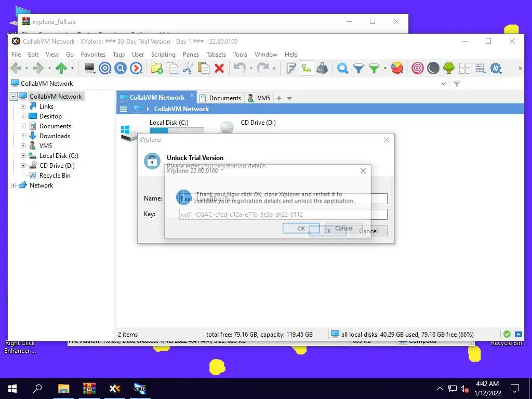Collapse the CollabVM Network tree node
The width and height of the screenshot is (532, 399).
(13, 96)
